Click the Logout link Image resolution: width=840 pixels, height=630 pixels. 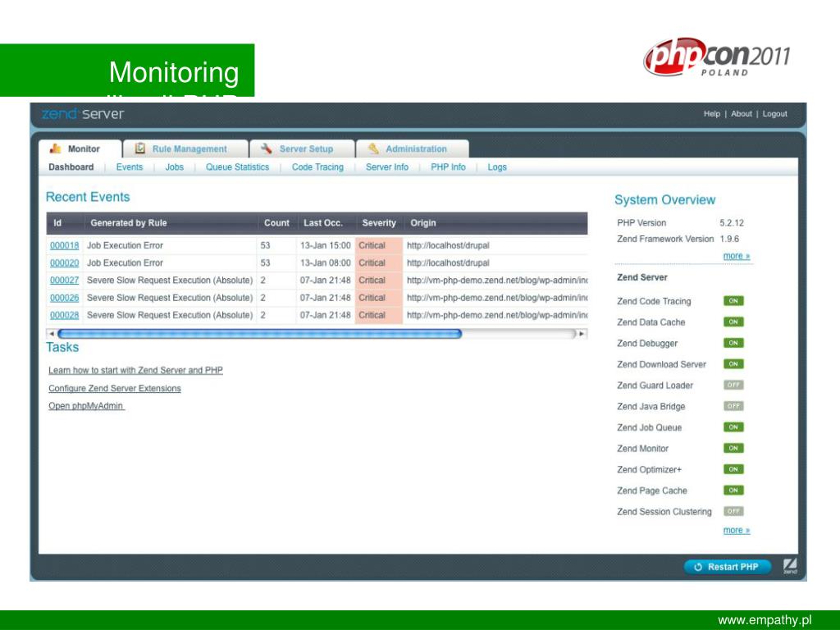pyautogui.click(x=774, y=113)
